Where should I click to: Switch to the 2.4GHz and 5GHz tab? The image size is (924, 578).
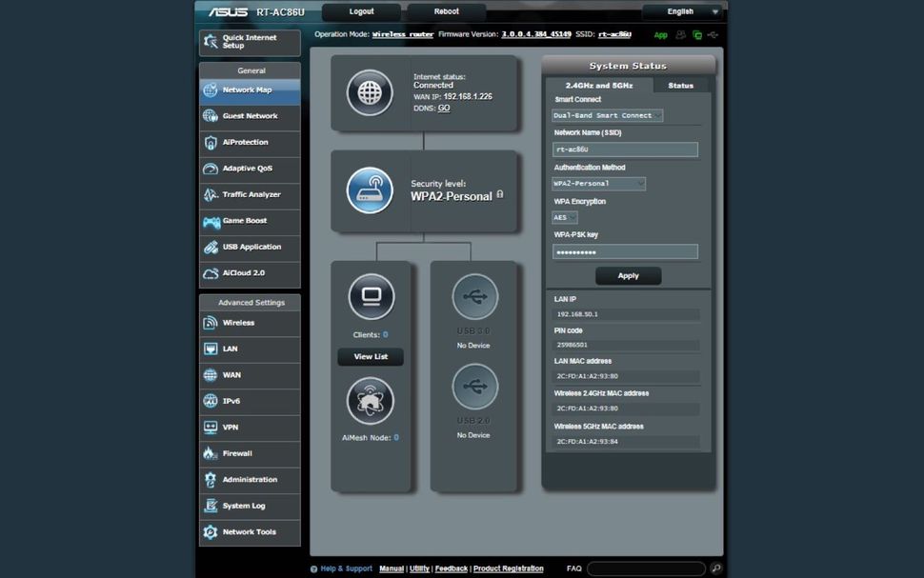point(599,86)
